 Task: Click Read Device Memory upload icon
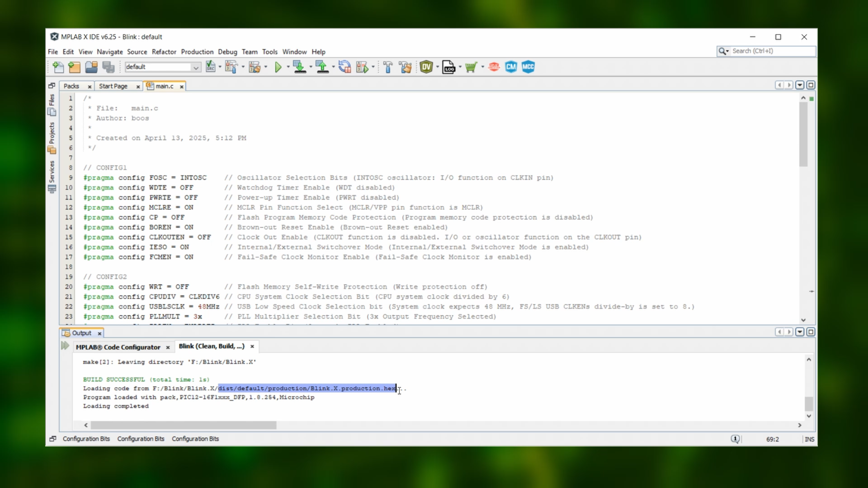(x=322, y=67)
